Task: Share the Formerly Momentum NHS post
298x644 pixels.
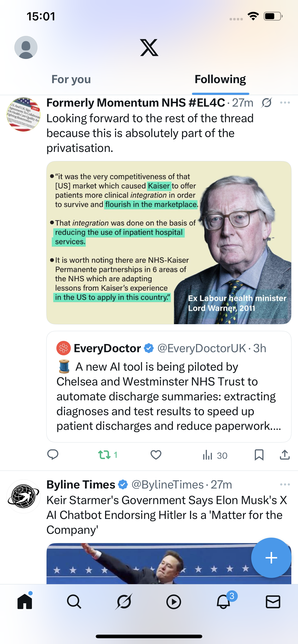Action: pyautogui.click(x=285, y=455)
